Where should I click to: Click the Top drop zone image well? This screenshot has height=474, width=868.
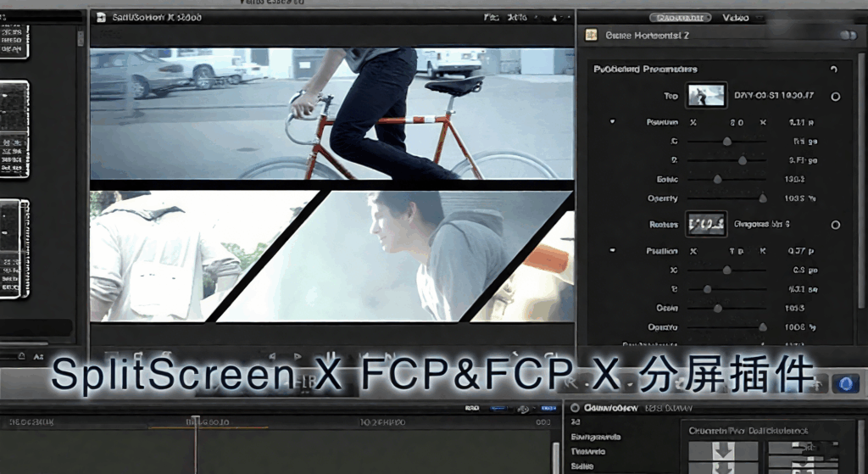pos(705,96)
